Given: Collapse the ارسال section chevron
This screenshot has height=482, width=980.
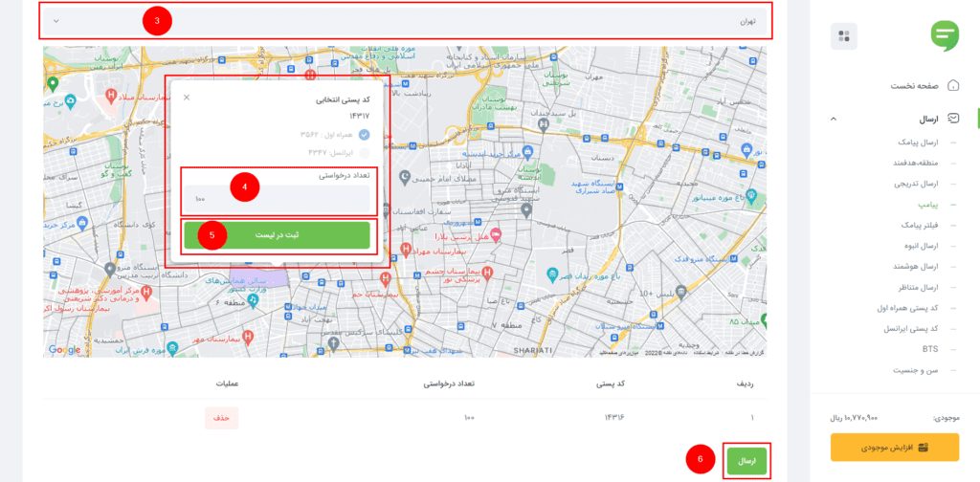Looking at the screenshot, I should point(834,119).
